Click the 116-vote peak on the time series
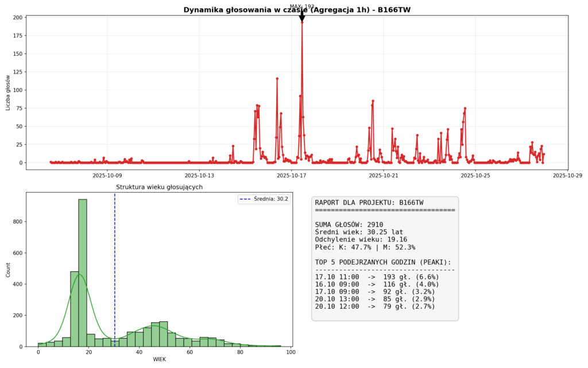This screenshot has width=588, height=368. [277, 79]
